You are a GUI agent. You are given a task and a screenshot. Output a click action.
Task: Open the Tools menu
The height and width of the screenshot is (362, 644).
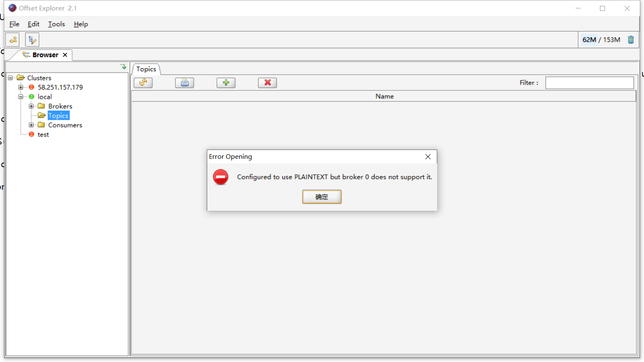(56, 24)
